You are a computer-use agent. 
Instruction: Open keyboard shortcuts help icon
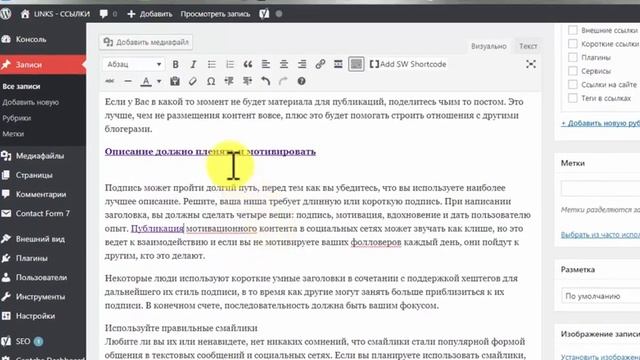(301, 81)
